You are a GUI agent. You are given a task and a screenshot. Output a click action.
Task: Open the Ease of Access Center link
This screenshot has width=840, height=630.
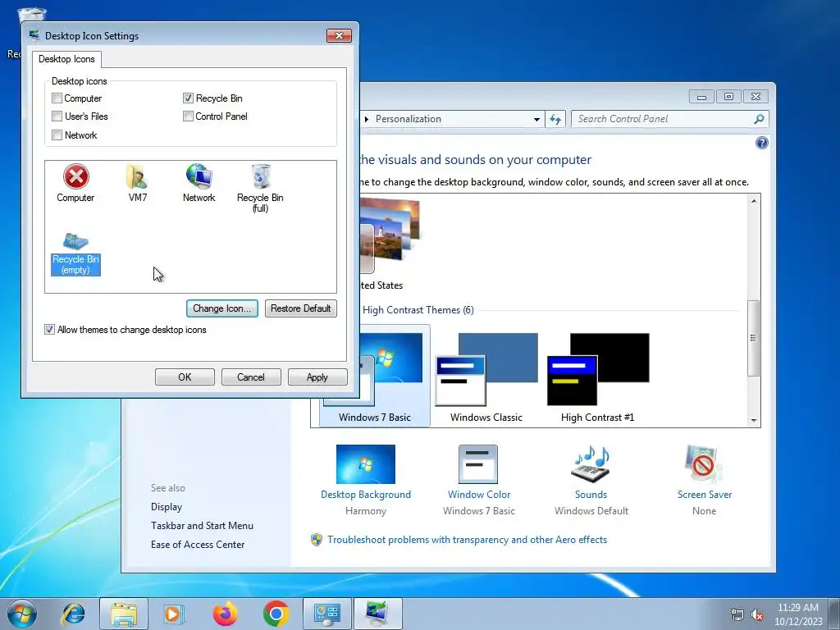click(198, 545)
